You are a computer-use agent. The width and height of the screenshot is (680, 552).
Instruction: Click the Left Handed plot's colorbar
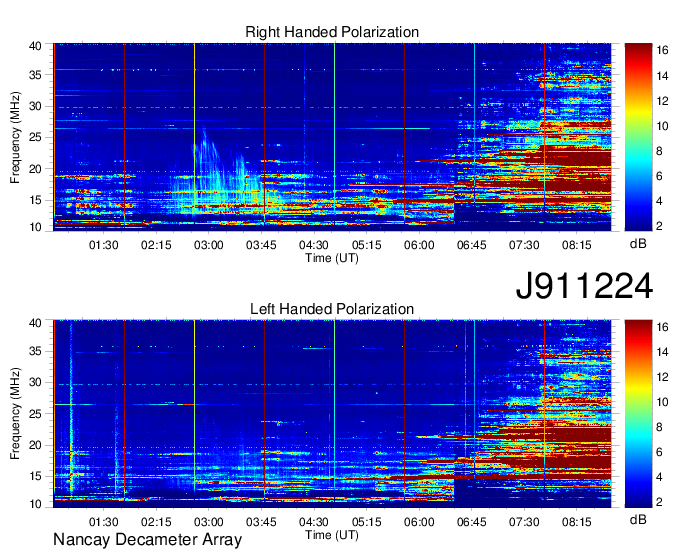click(638, 414)
